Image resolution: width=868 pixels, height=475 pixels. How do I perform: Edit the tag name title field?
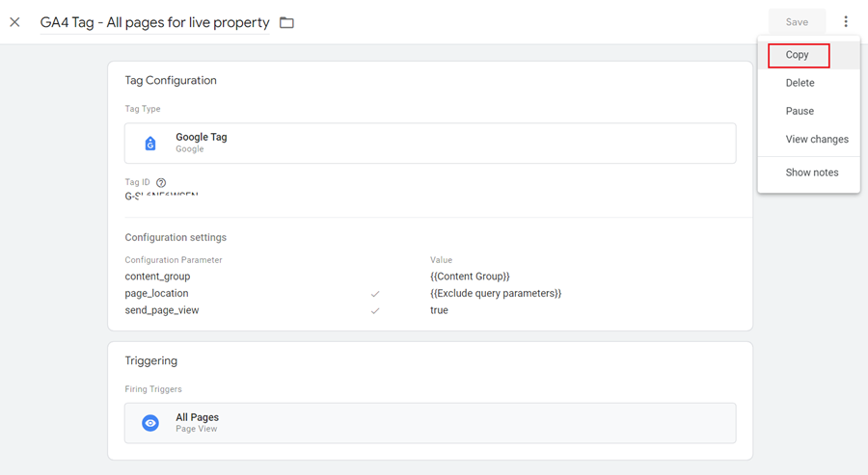(154, 23)
